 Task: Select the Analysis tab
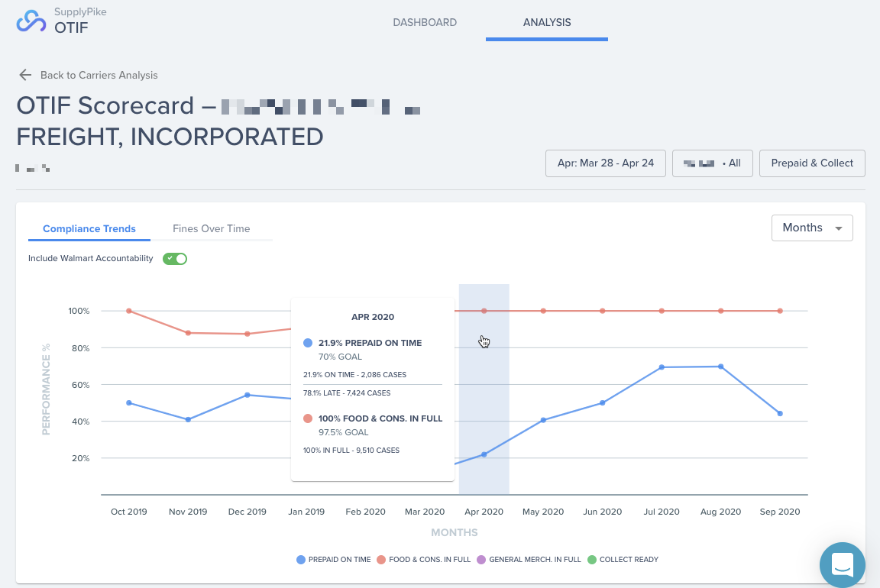547,22
